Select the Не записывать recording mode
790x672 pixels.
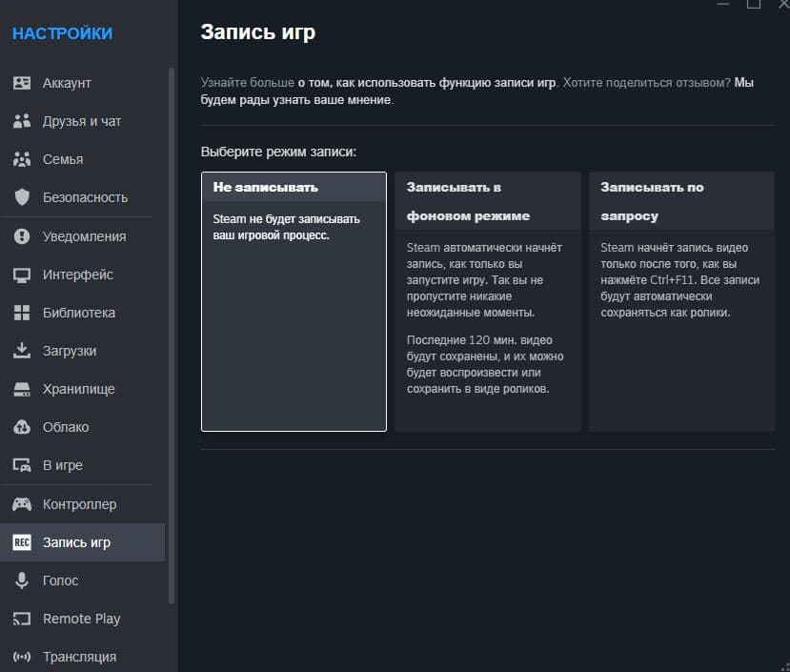(294, 301)
